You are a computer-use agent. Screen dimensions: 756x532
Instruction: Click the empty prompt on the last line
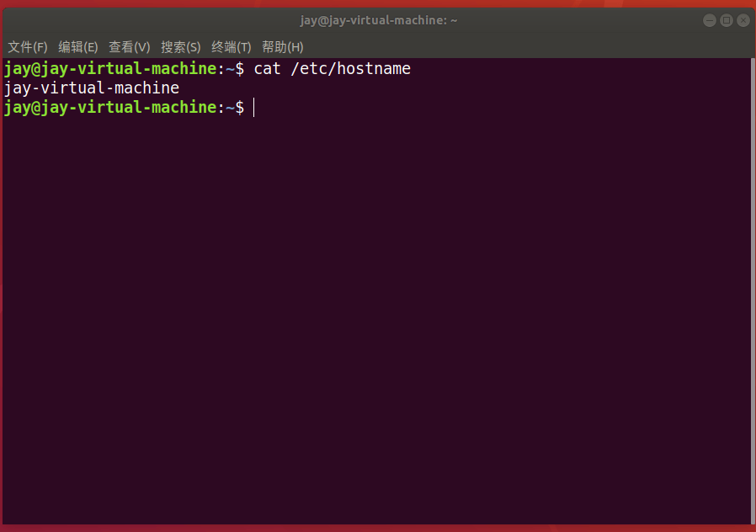coord(124,108)
